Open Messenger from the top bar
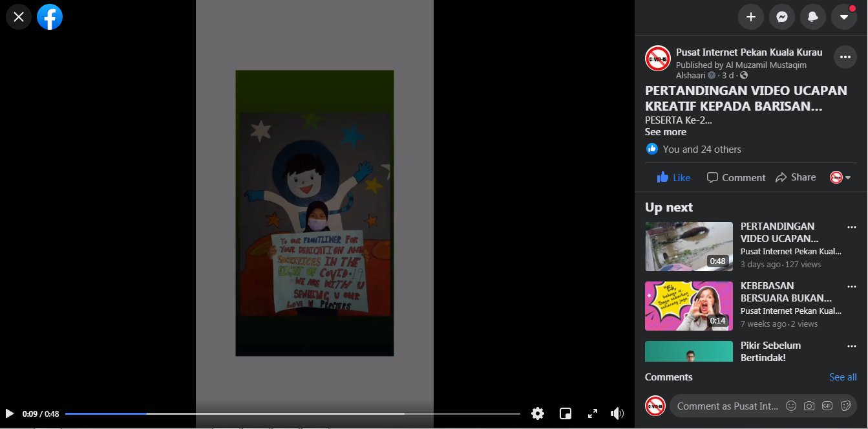Viewport: 868px width, 429px height. pos(781,17)
